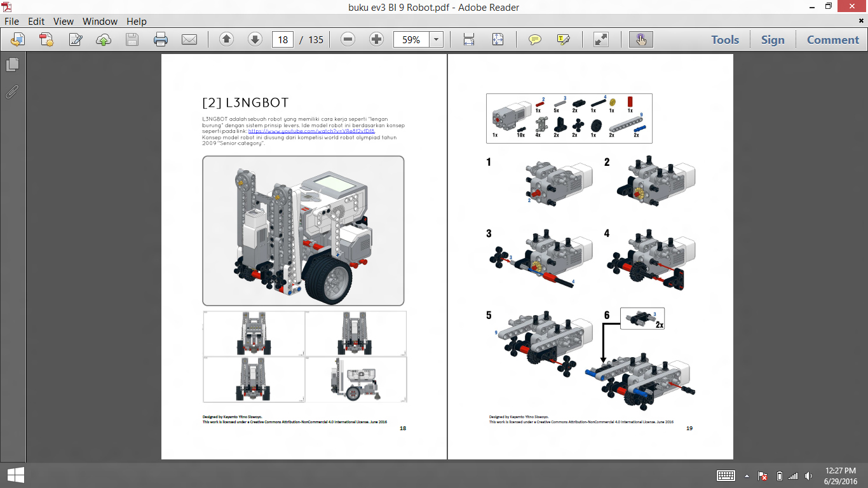Open the View menu
The width and height of the screenshot is (868, 488).
(63, 21)
